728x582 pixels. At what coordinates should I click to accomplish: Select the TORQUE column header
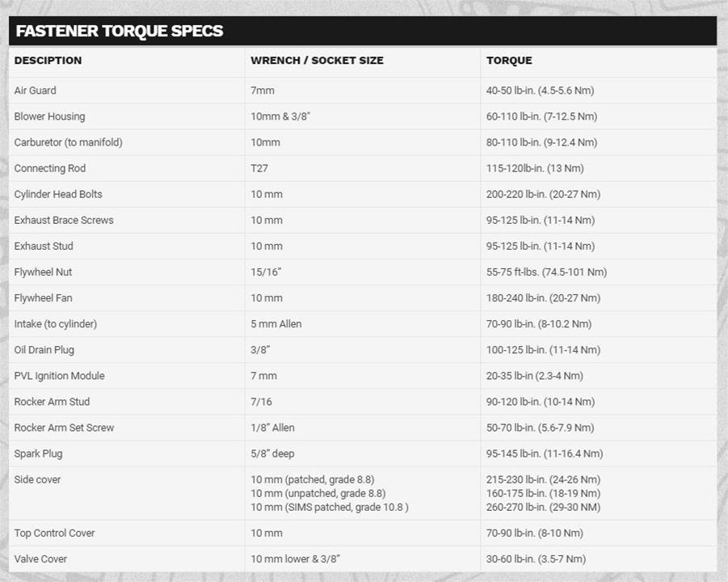(509, 61)
